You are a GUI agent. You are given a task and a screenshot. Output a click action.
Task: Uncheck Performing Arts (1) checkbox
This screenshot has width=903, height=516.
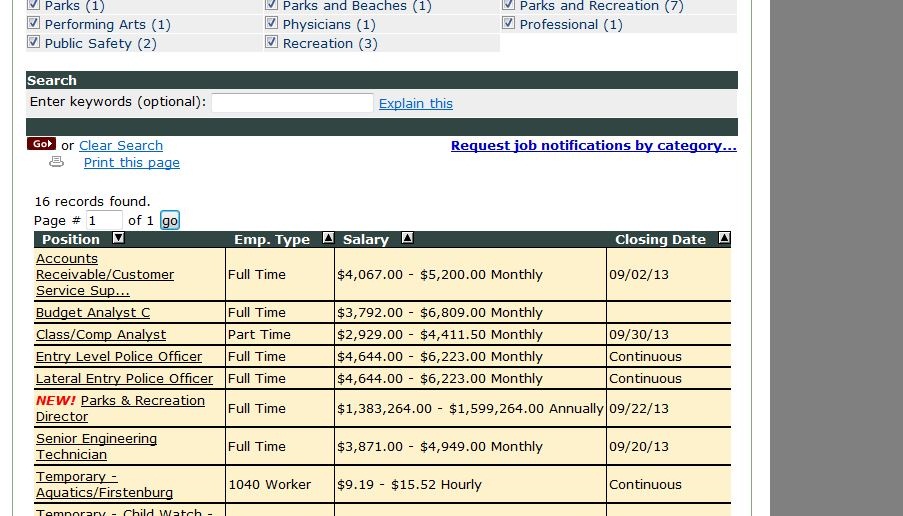pos(33,23)
